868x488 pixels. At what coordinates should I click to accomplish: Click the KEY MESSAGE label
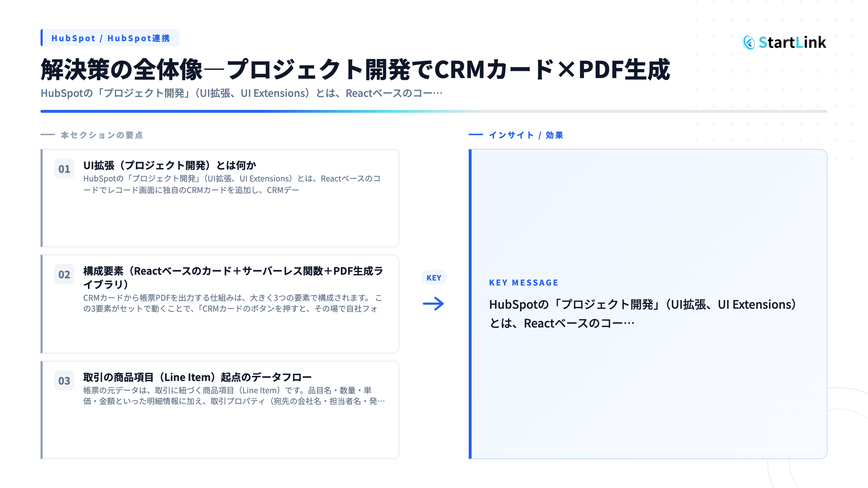click(524, 283)
